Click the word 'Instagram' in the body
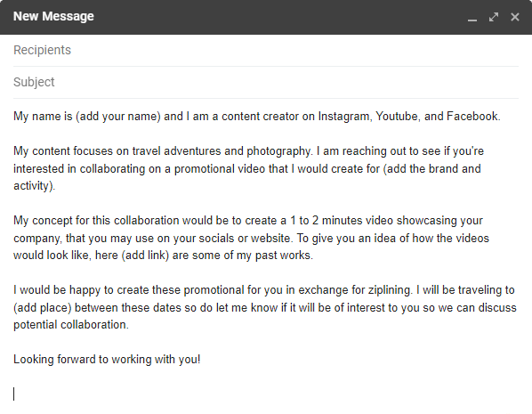 [x=345, y=117]
